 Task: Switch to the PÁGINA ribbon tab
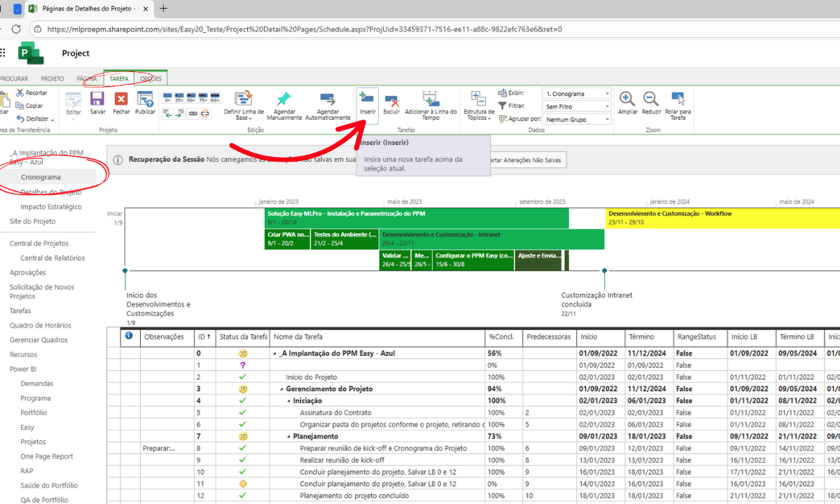[87, 78]
